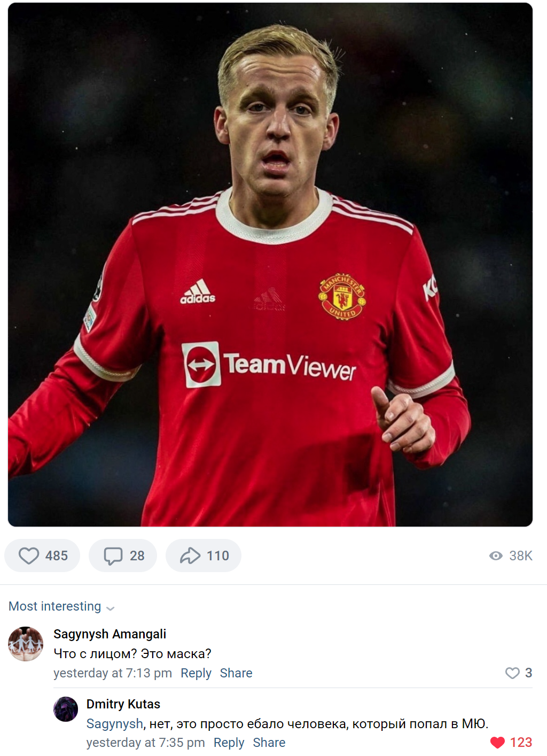Like the post with 485 likes
The image size is (547, 756).
pyautogui.click(x=42, y=556)
